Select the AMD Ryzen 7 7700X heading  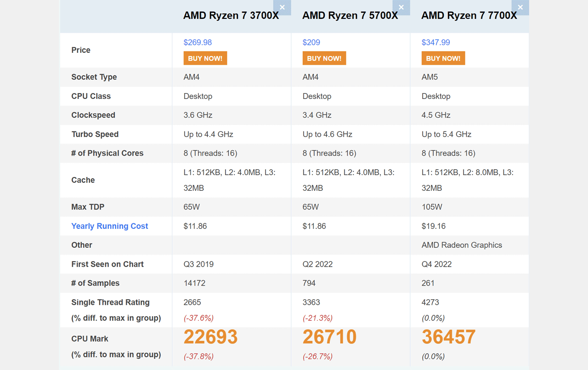(x=469, y=16)
